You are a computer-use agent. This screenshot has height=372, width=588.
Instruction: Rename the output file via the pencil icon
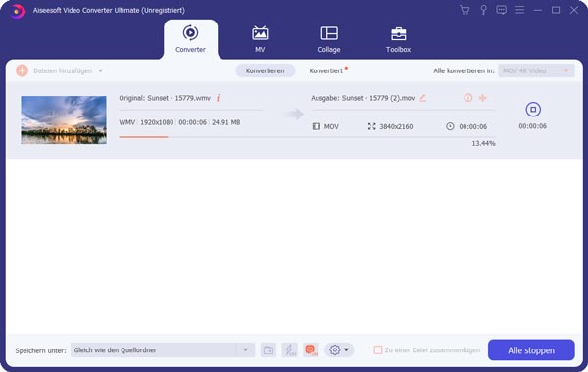point(423,98)
